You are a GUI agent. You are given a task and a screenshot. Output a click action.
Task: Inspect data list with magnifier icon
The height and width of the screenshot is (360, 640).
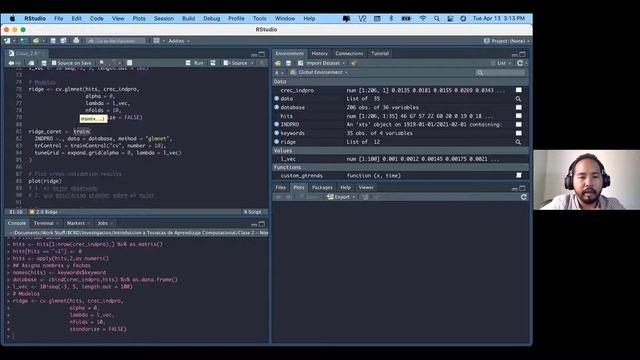(x=518, y=99)
